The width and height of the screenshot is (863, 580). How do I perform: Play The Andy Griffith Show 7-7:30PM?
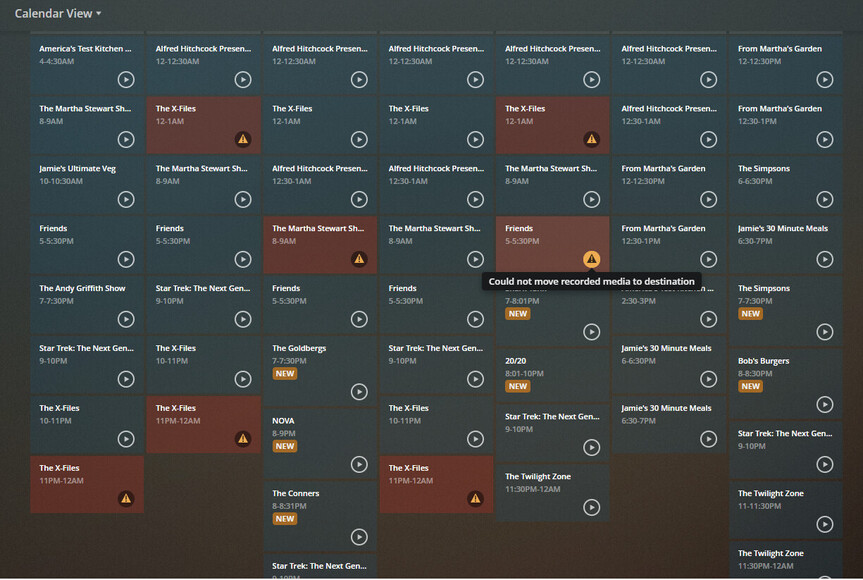[126, 319]
